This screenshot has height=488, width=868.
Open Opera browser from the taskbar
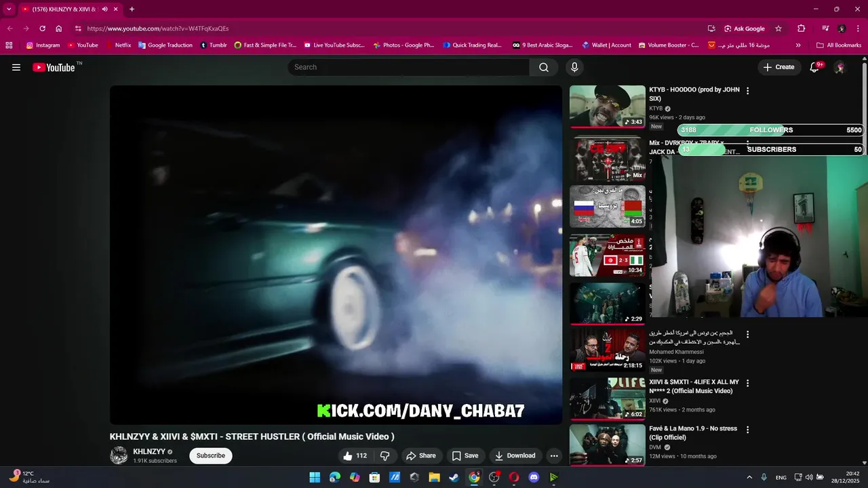[x=514, y=477]
